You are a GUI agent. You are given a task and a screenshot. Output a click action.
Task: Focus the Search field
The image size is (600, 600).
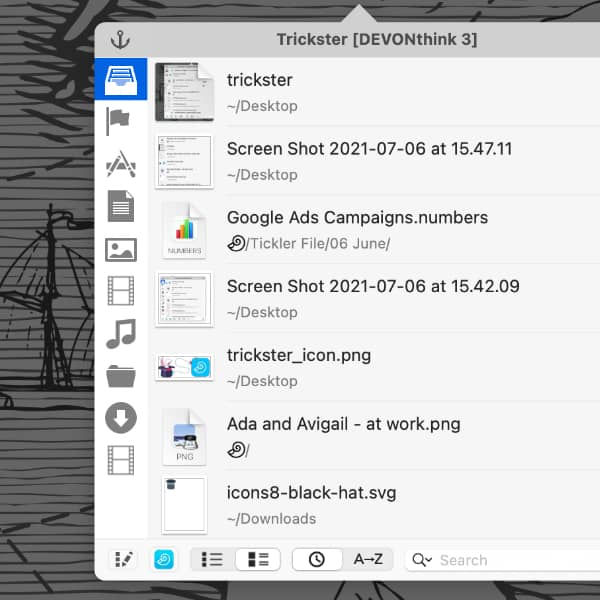[503, 560]
